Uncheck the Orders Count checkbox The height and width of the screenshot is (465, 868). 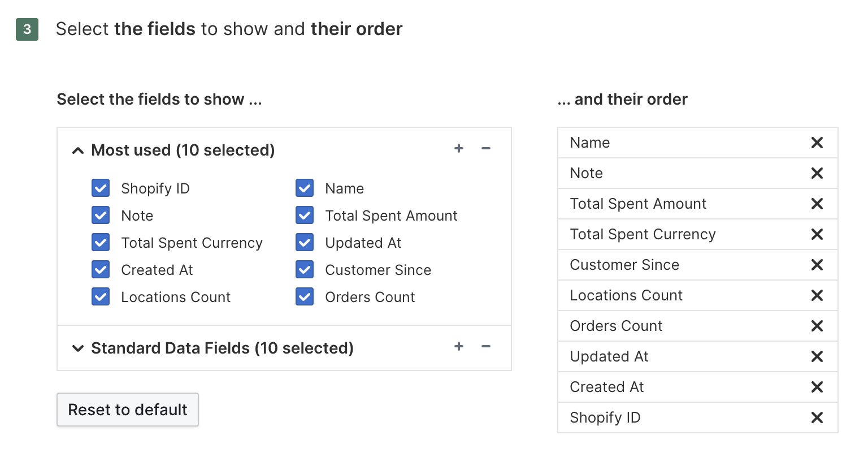coord(304,296)
